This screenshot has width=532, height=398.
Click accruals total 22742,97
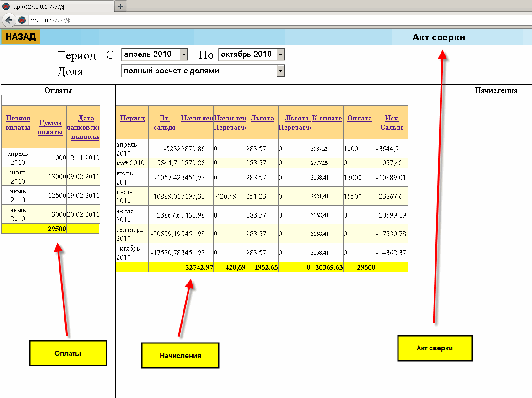coord(197,267)
